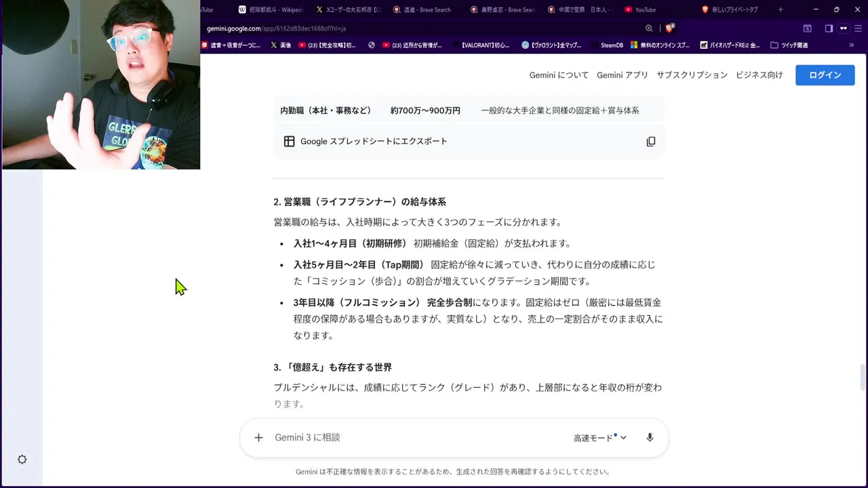Focus the Gemini 3 に相談 prompt field
Image resolution: width=868 pixels, height=488 pixels.
point(417,438)
